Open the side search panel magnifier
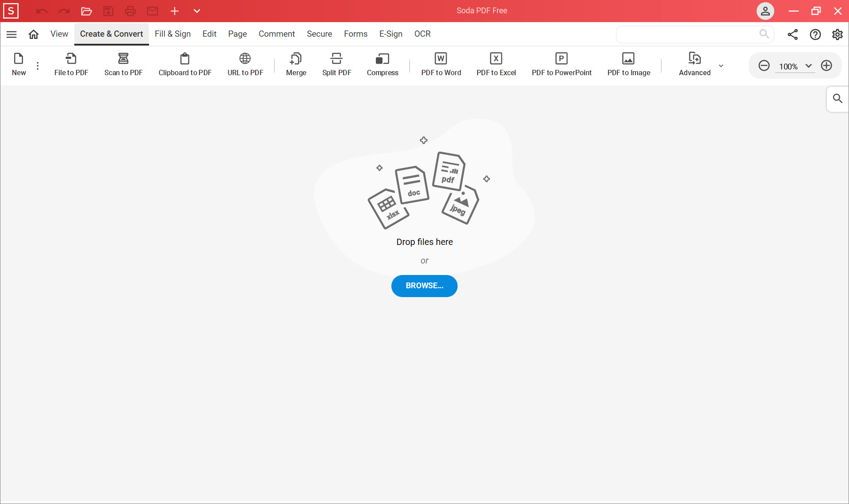 tap(838, 99)
